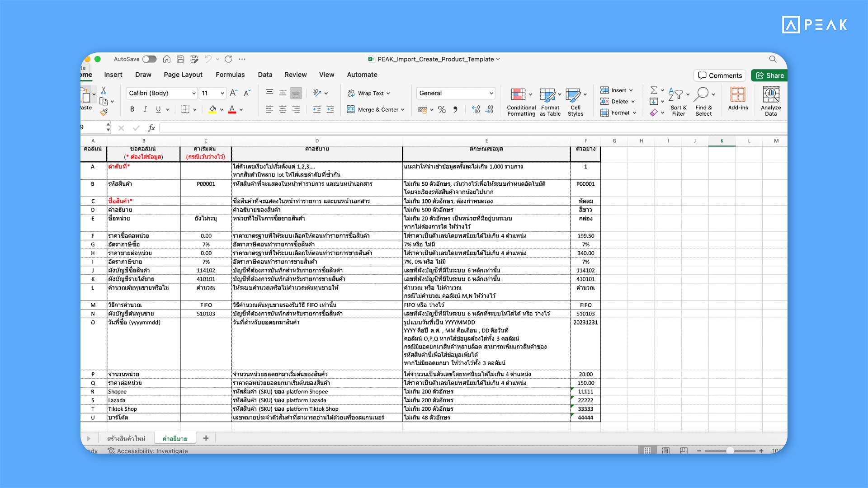Open the Formulas ribbon tab
Screen dimensions: 868x488
tap(230, 75)
